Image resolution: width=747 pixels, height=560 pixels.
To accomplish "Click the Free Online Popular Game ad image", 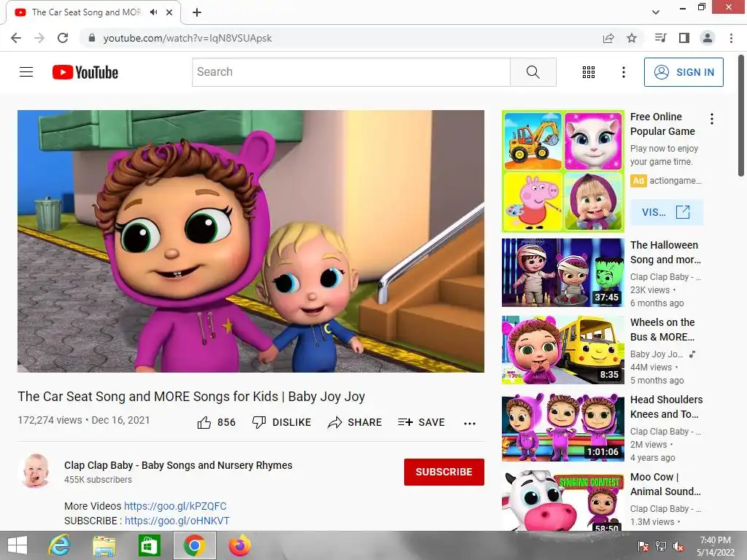I will click(562, 171).
